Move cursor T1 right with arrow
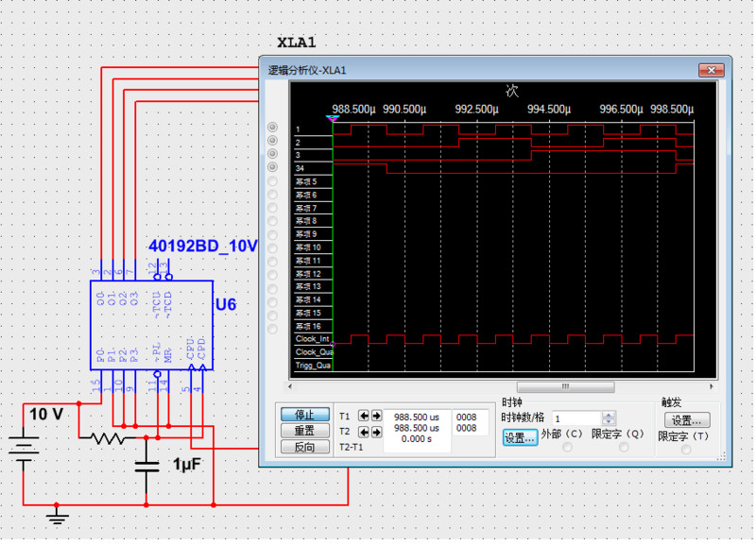Screen dimensions: 756x545 pos(376,417)
